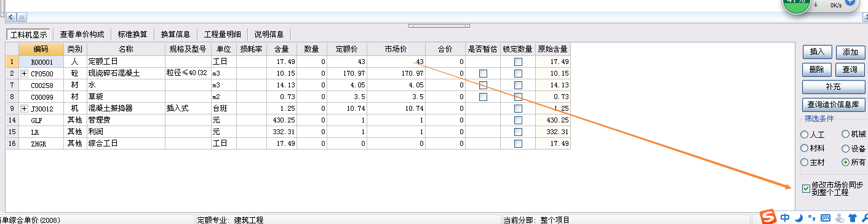Toggle 是否暂估 checkbox for 水
The width and height of the screenshot is (868, 224).
pyautogui.click(x=483, y=85)
